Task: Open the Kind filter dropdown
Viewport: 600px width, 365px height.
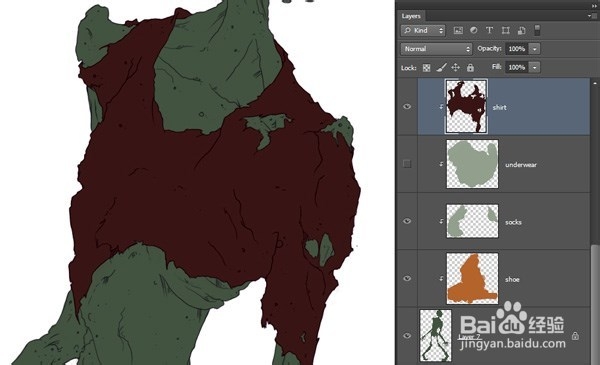Action: point(423,30)
